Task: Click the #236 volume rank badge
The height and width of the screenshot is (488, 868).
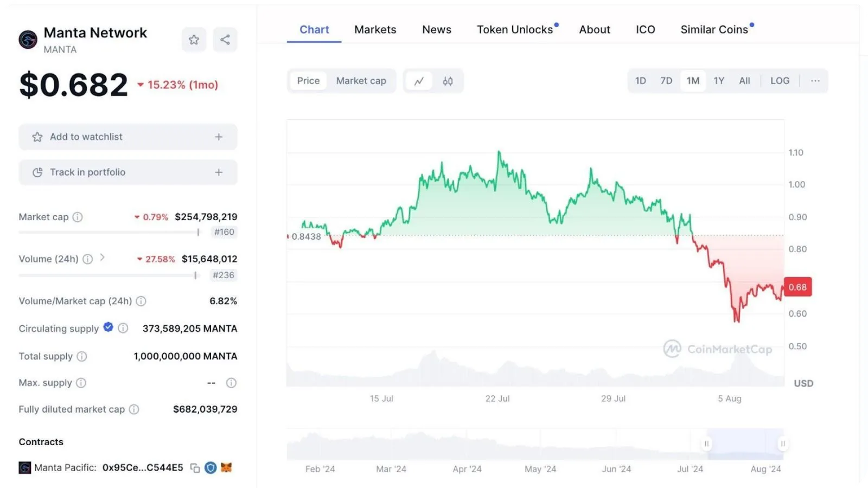Action: 224,275
